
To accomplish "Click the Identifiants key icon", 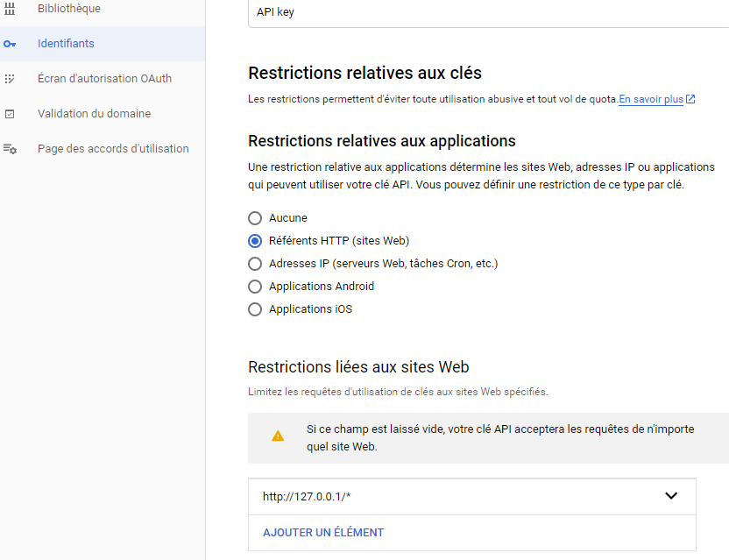I will point(11,44).
